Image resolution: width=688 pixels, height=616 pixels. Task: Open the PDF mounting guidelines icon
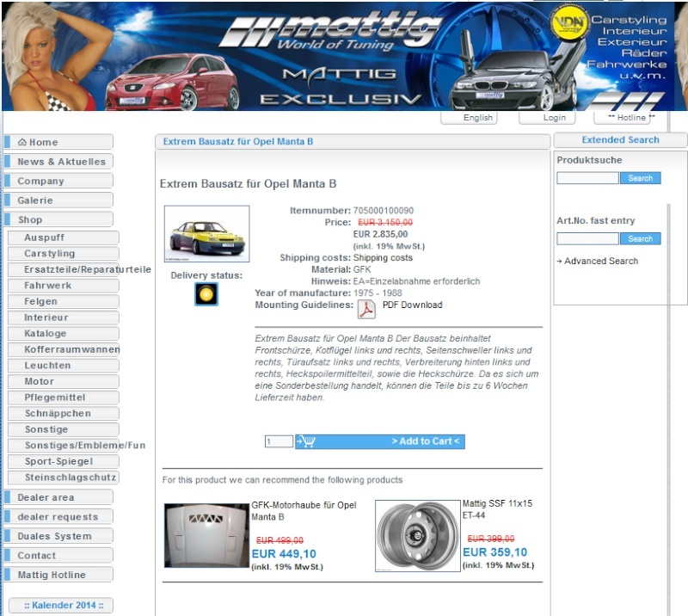coord(366,309)
